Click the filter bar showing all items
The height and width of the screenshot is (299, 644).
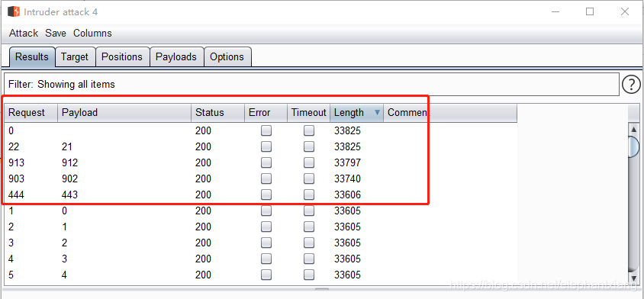pyautogui.click(x=311, y=85)
